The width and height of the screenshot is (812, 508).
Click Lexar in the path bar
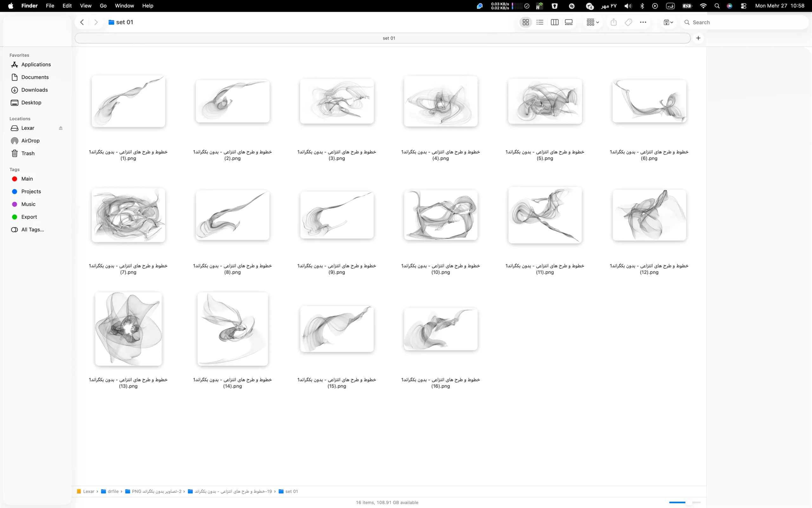pos(86,491)
